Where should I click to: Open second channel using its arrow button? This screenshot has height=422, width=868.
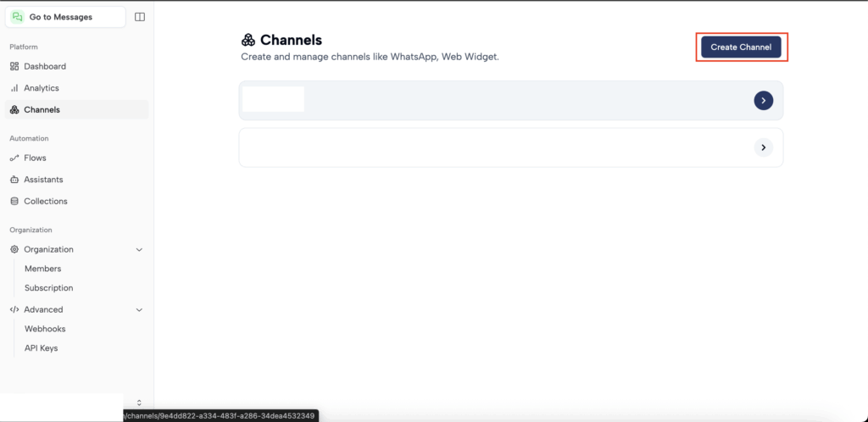(x=763, y=147)
